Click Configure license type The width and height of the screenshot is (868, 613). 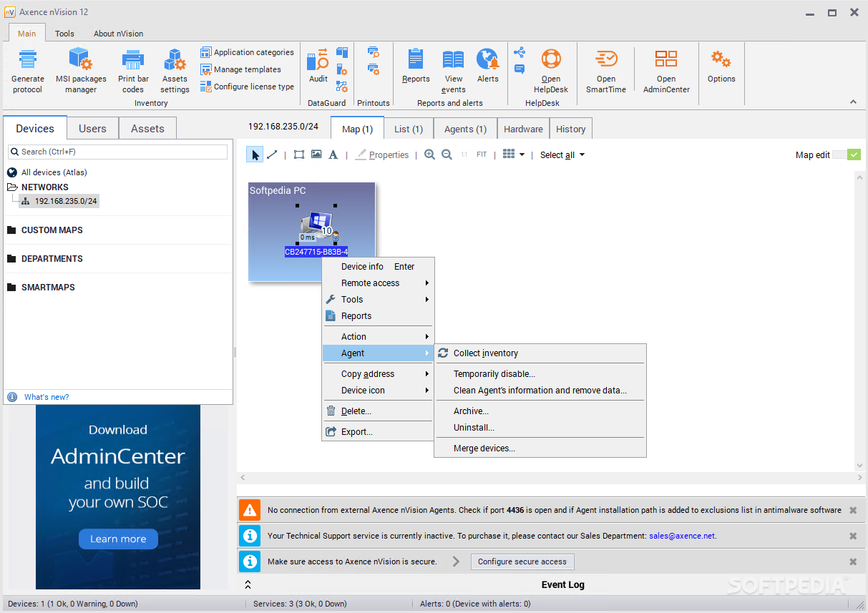point(247,87)
